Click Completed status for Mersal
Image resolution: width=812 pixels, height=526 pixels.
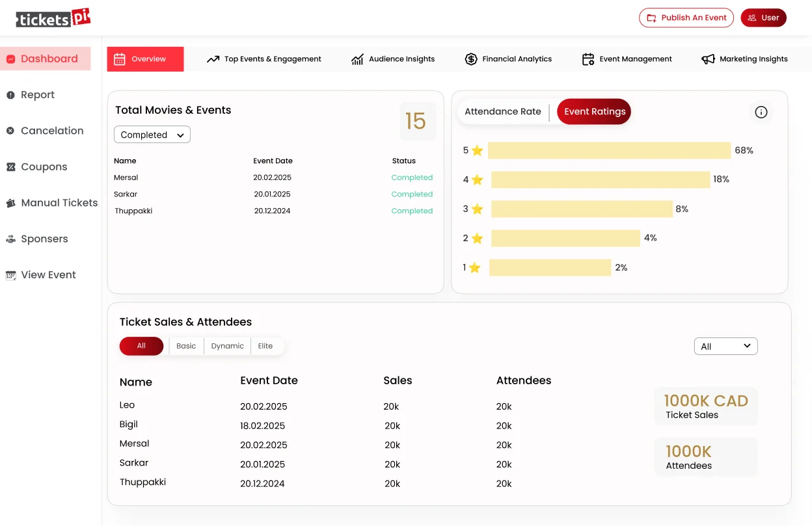[412, 178]
